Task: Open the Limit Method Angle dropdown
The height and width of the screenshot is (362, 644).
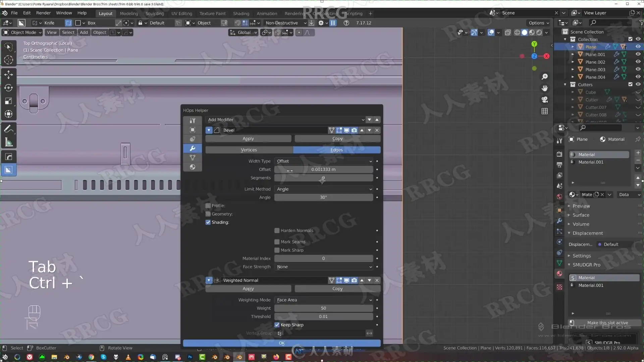Action: [x=324, y=189]
